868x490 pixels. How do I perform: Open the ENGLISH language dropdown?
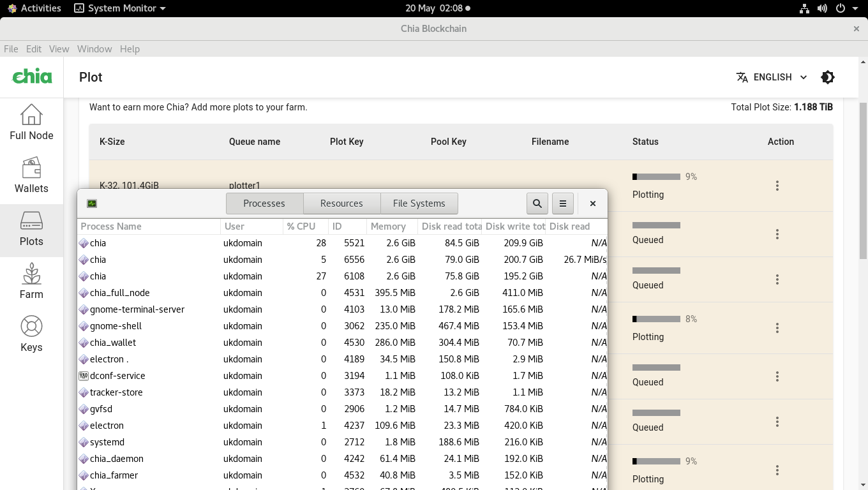pos(772,77)
